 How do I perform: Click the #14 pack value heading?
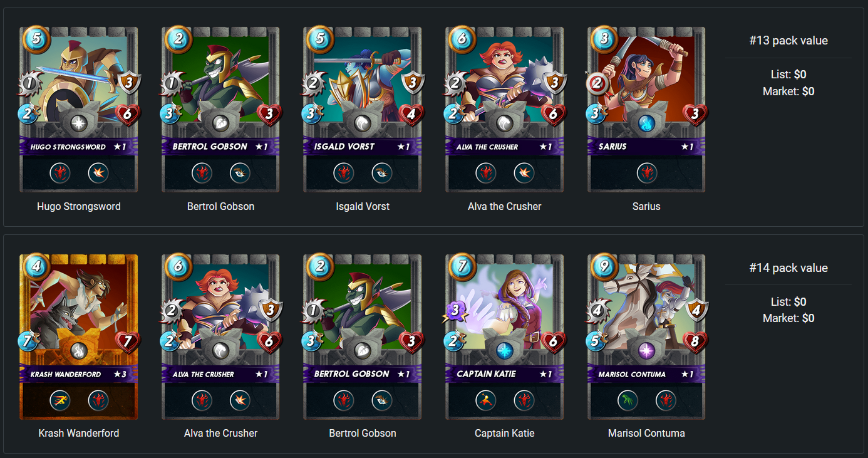[x=788, y=268]
